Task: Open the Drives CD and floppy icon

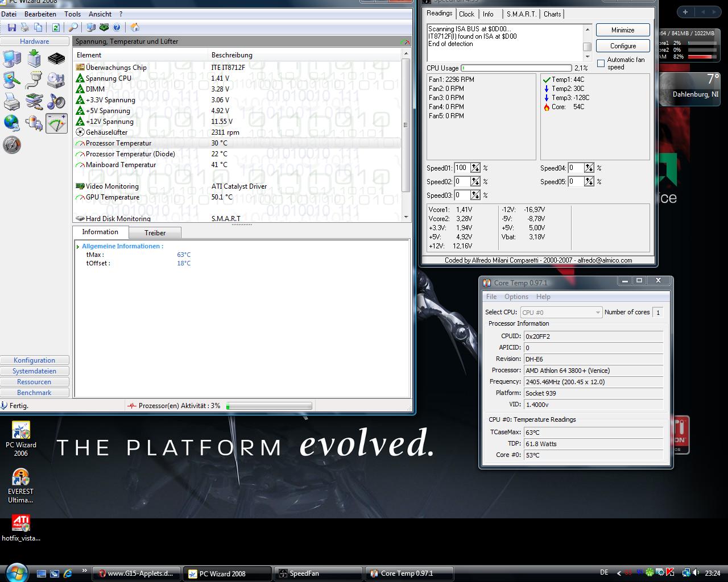Action: tap(56, 80)
